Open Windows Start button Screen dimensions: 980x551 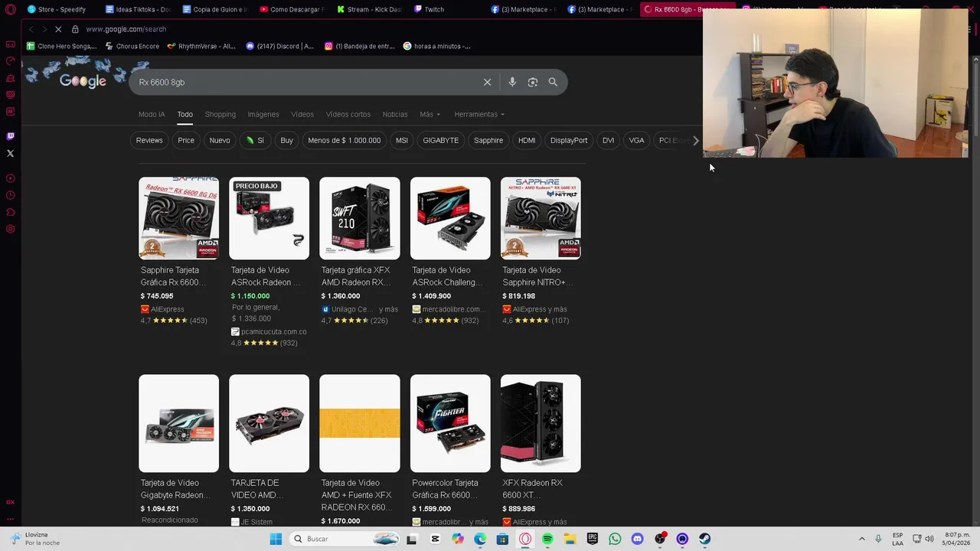tap(276, 539)
